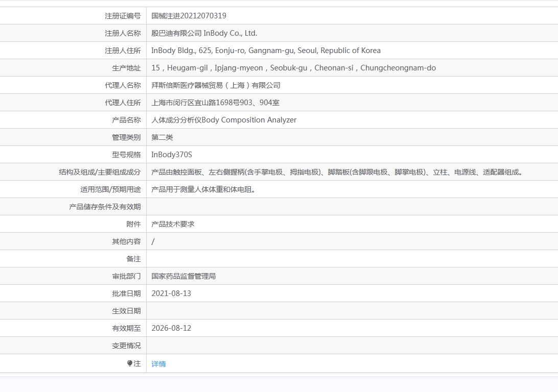Screen dimensions: 558x392
Task: Select expiry date 2026-08-12
Action: coord(171,328)
